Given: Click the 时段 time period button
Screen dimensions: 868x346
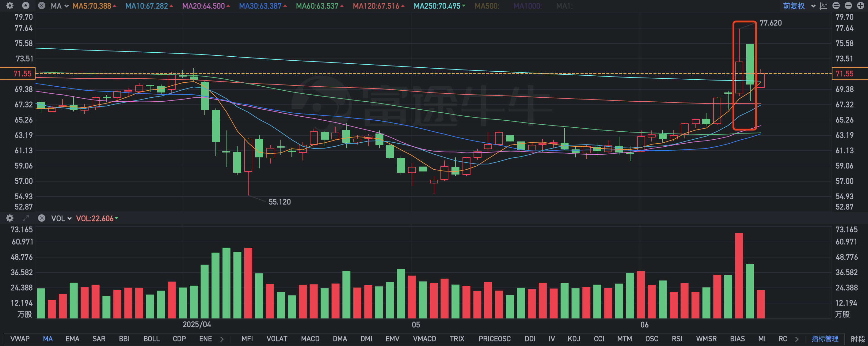Looking at the screenshot, I should [x=858, y=339].
